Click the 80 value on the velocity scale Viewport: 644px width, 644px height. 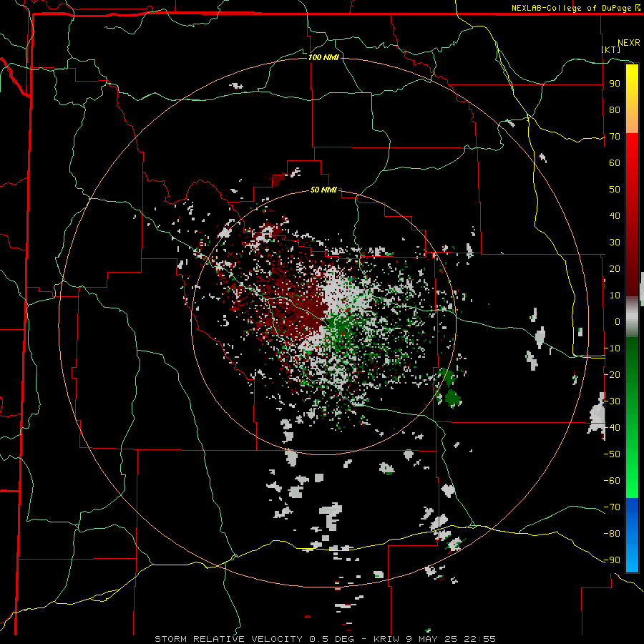click(x=615, y=110)
